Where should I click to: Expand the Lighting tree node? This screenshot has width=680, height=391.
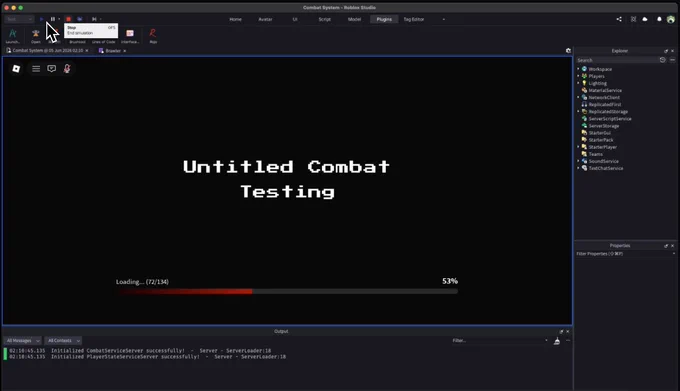coord(578,83)
